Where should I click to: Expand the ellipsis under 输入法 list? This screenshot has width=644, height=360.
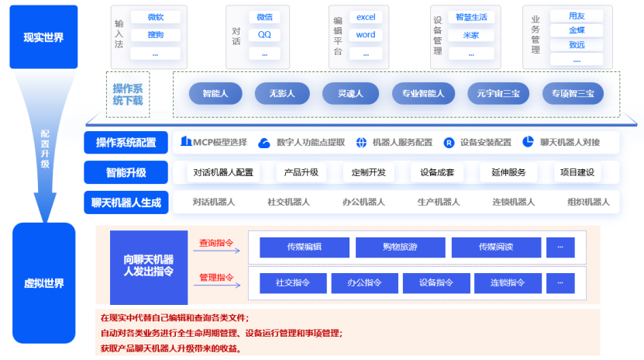coord(155,54)
